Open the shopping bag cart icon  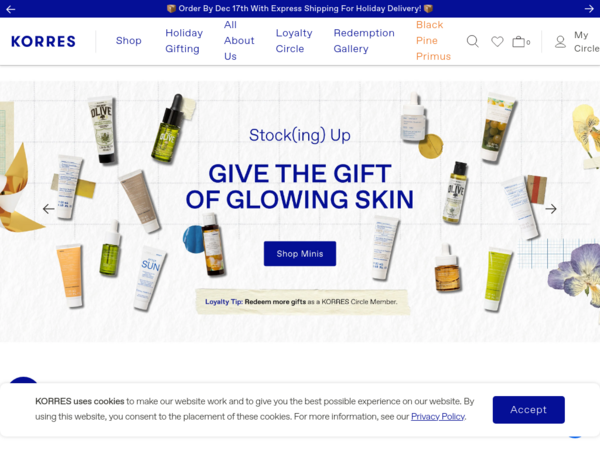521,41
